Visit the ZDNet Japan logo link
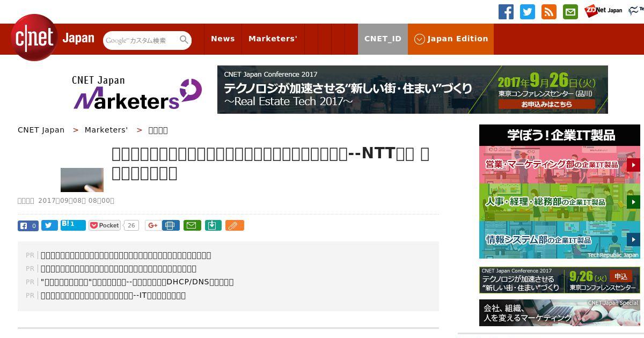The width and height of the screenshot is (644, 338). pyautogui.click(x=603, y=10)
